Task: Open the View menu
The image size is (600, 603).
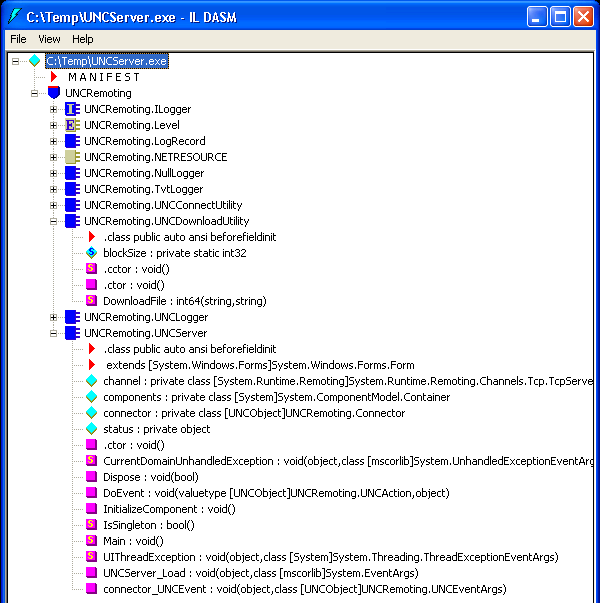Action: [49, 39]
